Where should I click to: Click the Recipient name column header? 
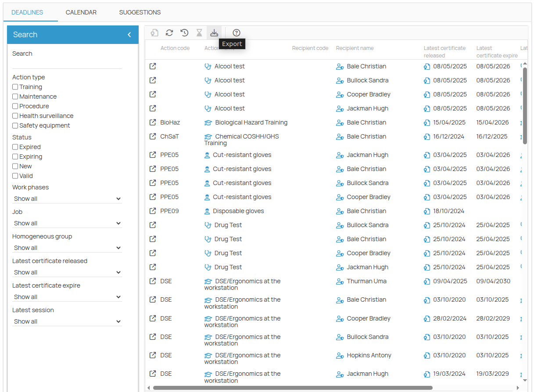pos(354,48)
